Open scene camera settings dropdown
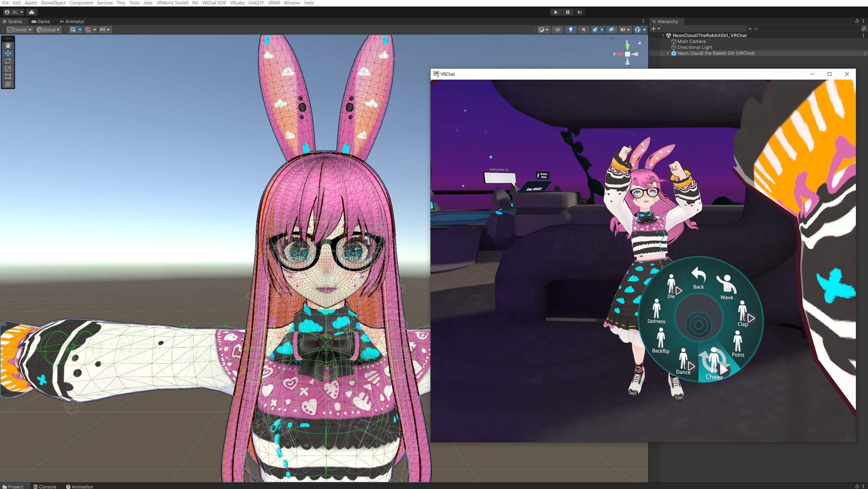 pos(625,30)
